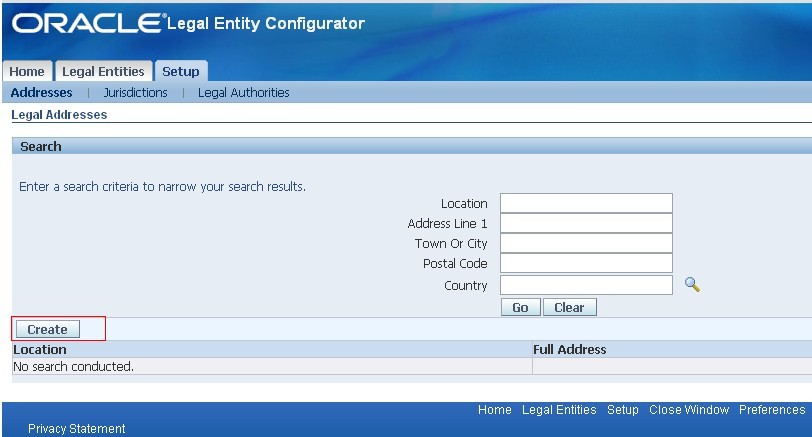This screenshot has width=812, height=437.
Task: Follow the footer Setup link
Action: (x=622, y=410)
